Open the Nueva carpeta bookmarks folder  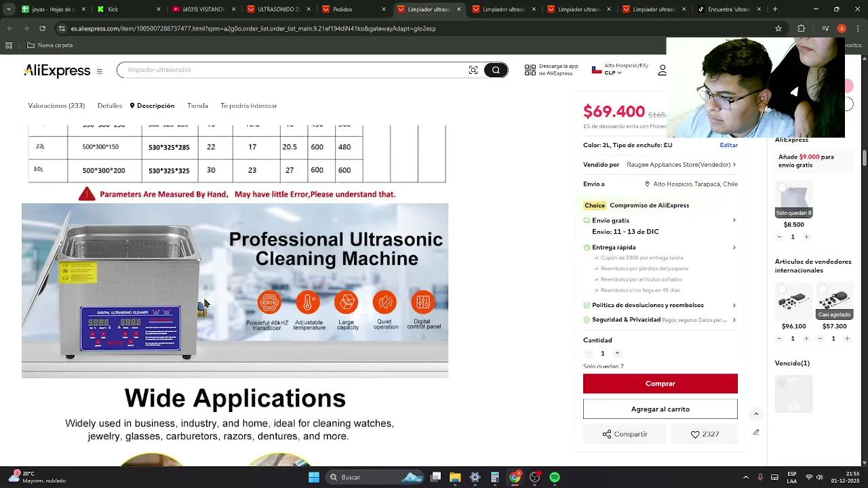click(x=50, y=45)
